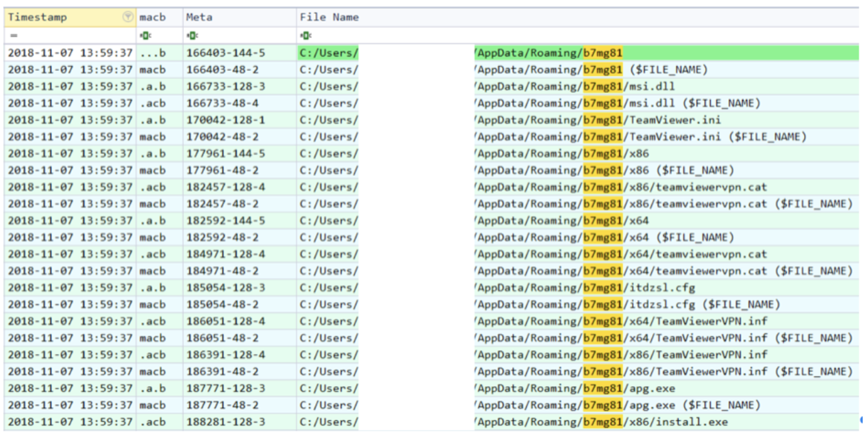The image size is (868, 440).
Task: Click the timestamp in Meta 187771-128-3 row
Action: [x=70, y=388]
